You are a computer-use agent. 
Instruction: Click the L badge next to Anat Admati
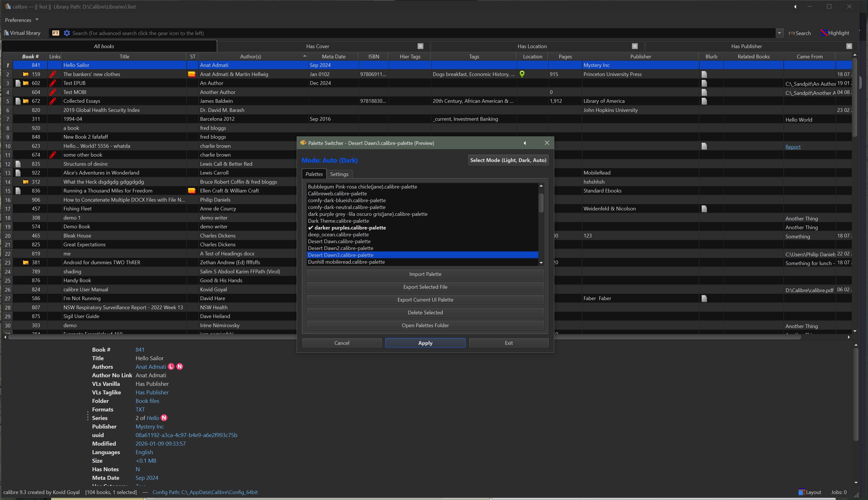(x=171, y=367)
